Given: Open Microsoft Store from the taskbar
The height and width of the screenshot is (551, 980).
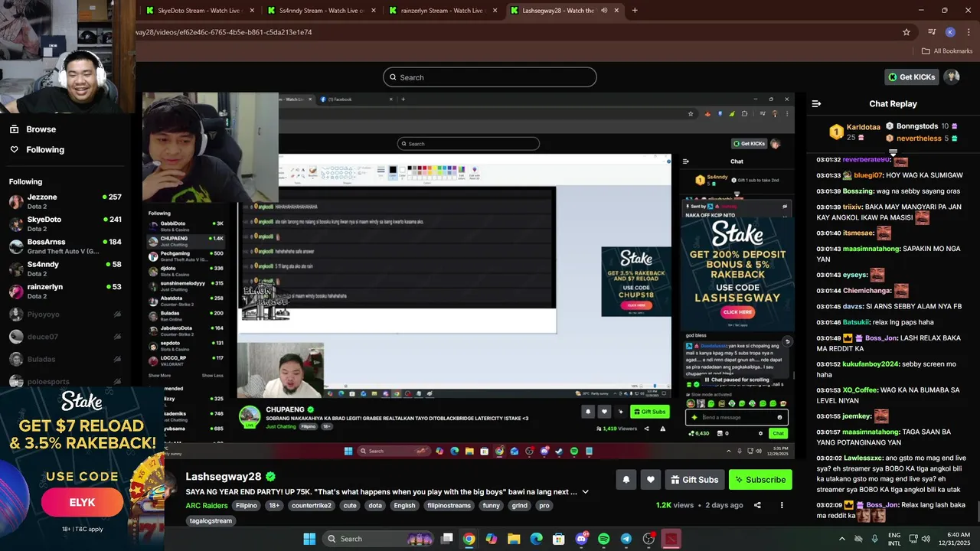Looking at the screenshot, I should coord(559,539).
